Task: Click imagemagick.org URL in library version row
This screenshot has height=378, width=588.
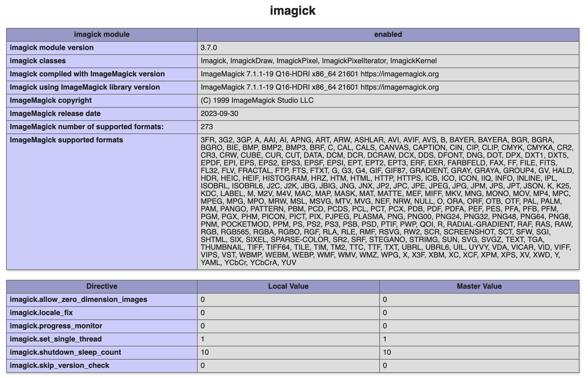Action: (400, 87)
